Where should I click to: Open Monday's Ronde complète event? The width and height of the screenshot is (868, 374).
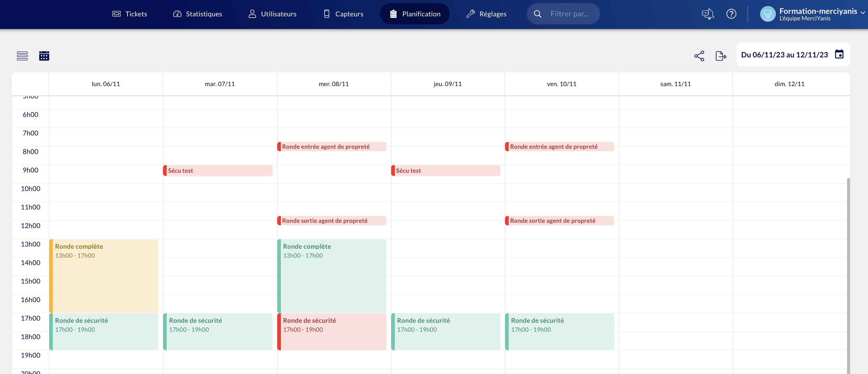104,276
